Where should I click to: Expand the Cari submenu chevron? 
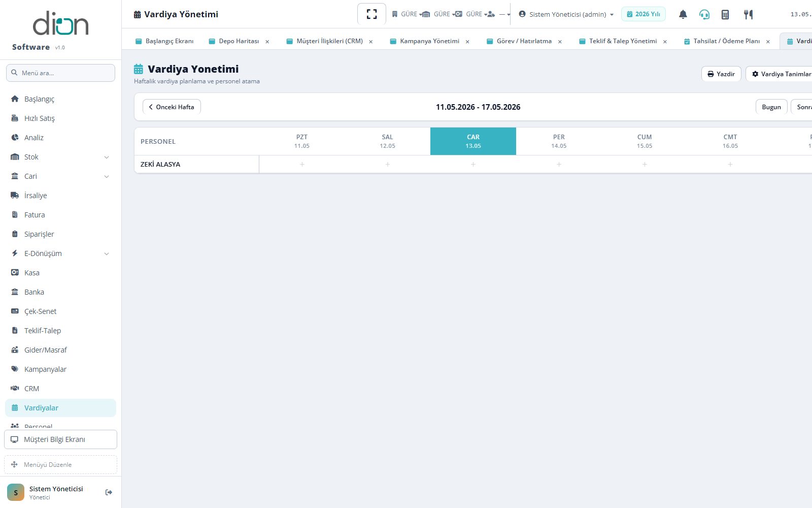point(107,177)
